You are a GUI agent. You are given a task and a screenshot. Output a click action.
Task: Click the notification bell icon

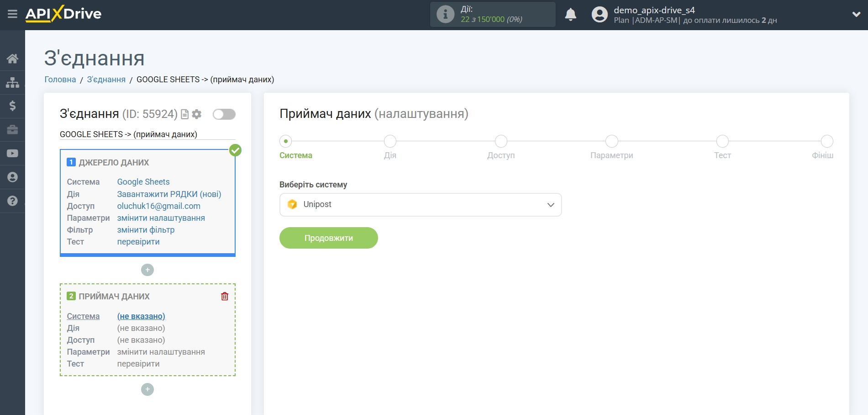(570, 15)
